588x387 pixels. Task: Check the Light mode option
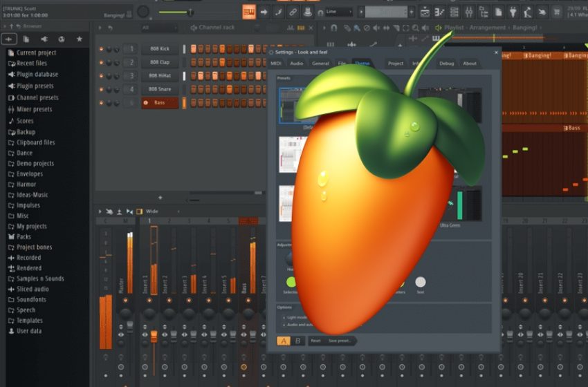point(284,318)
